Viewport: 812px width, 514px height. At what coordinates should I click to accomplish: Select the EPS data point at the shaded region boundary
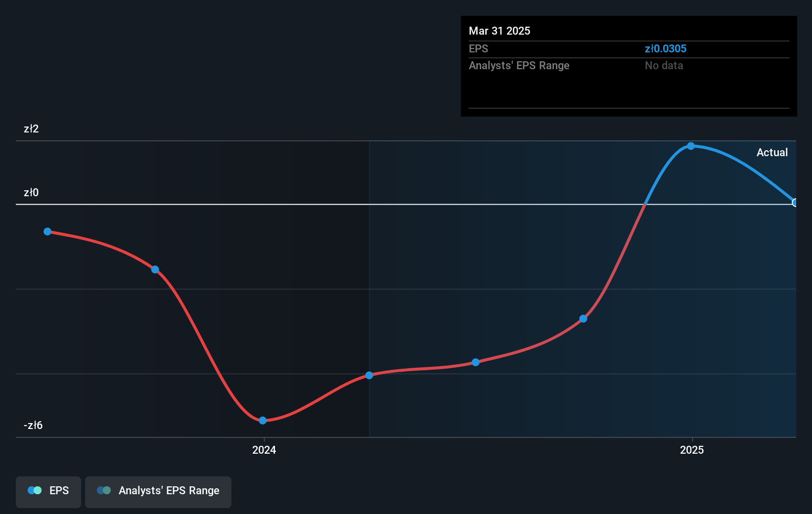(x=369, y=375)
